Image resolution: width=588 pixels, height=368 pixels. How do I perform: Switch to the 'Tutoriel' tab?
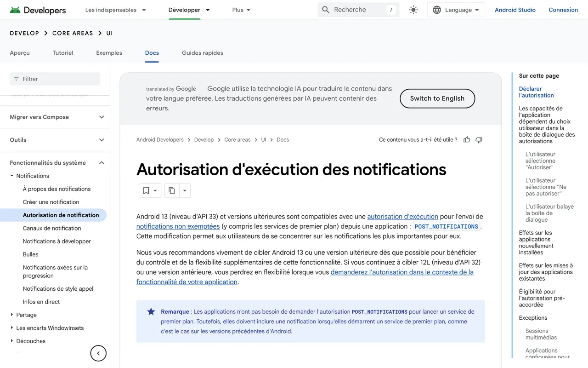click(63, 53)
